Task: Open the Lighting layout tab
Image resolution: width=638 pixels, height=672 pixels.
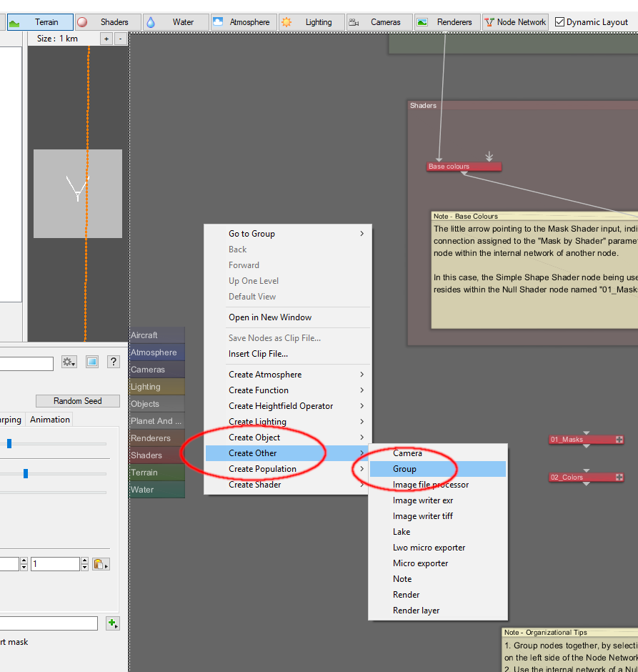Action: click(311, 22)
